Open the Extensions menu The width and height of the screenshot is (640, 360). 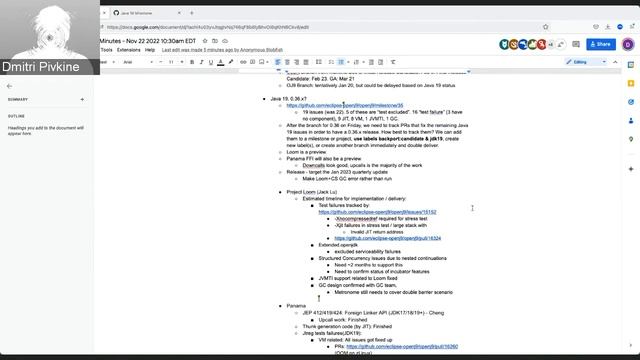(129, 50)
